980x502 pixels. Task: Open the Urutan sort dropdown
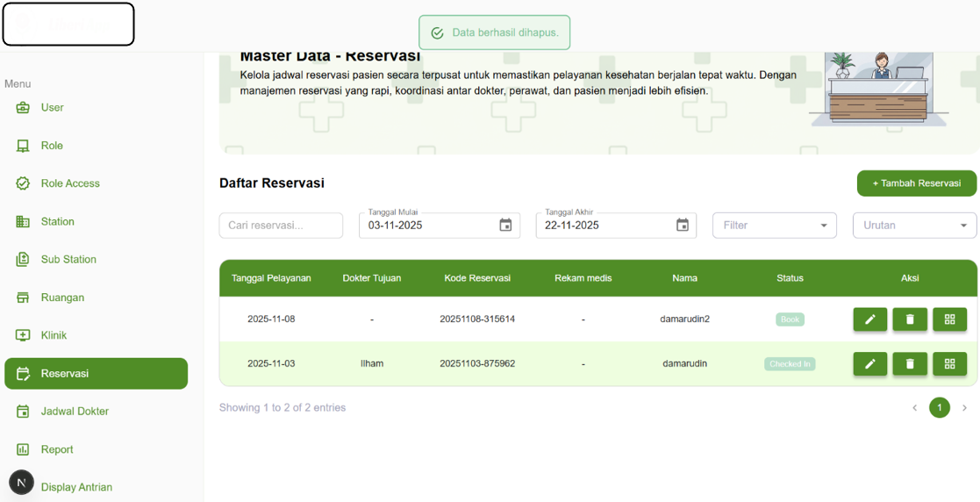[914, 225]
